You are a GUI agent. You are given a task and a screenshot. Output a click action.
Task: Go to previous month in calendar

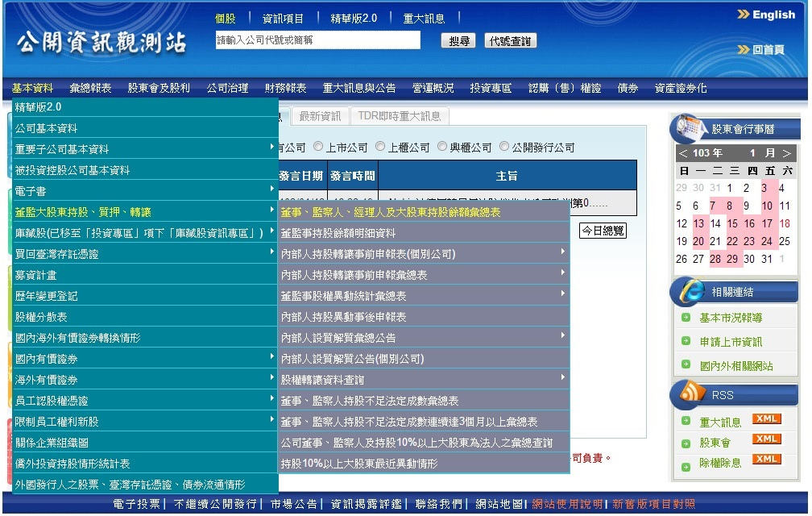click(x=683, y=153)
